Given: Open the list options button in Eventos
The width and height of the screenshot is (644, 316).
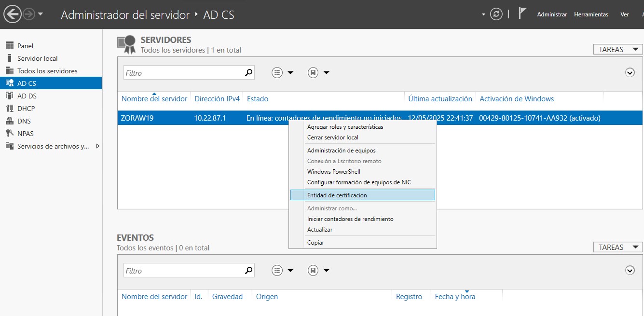Looking at the screenshot, I should tap(277, 271).
